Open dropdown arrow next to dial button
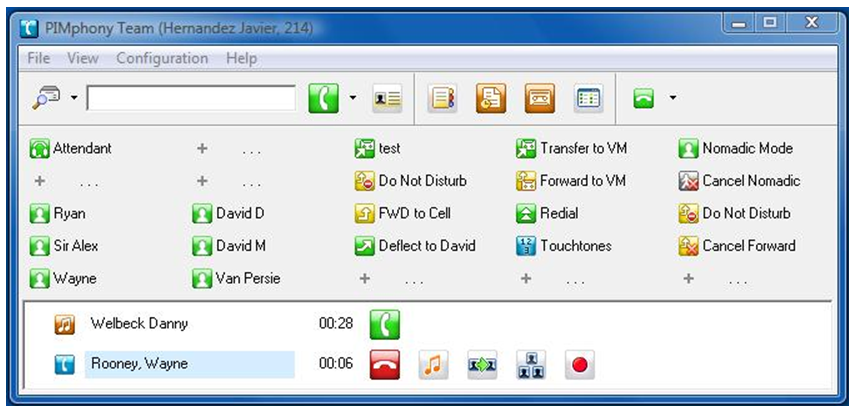This screenshot has height=409, width=849. tap(352, 98)
